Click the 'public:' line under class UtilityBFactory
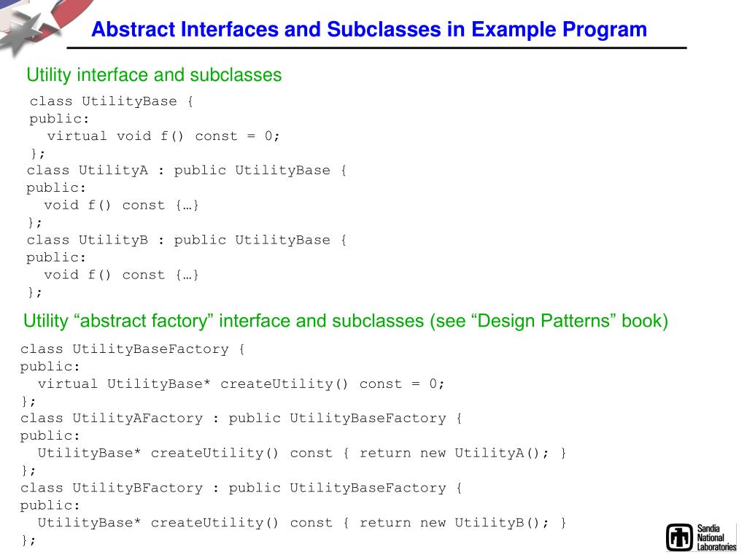This screenshot has width=747, height=560. 50,506
